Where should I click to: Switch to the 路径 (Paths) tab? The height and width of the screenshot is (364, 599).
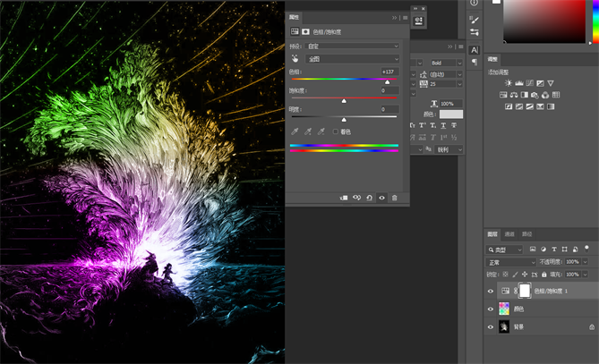[x=526, y=234]
